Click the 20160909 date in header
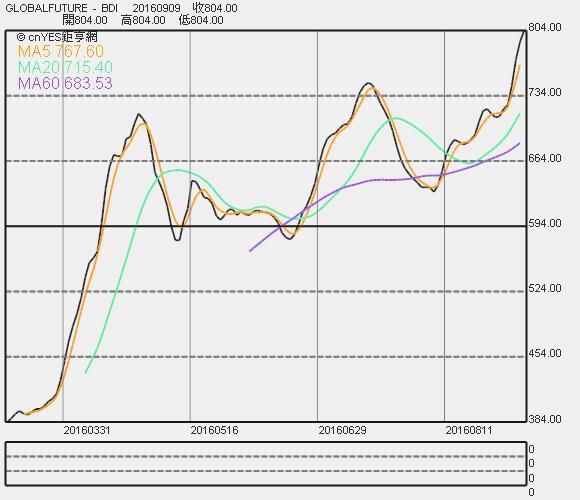Viewport: 580px width, 500px height. tap(157, 8)
